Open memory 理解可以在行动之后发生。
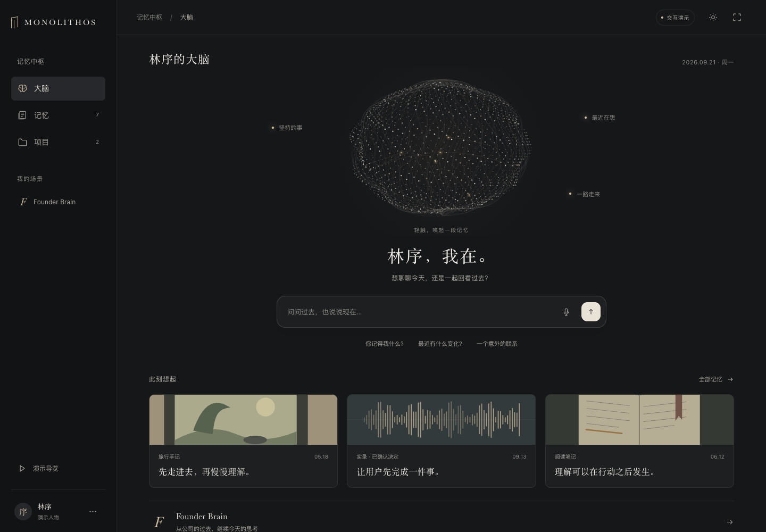Screen dimensions: 766x532 [x=605, y=472]
